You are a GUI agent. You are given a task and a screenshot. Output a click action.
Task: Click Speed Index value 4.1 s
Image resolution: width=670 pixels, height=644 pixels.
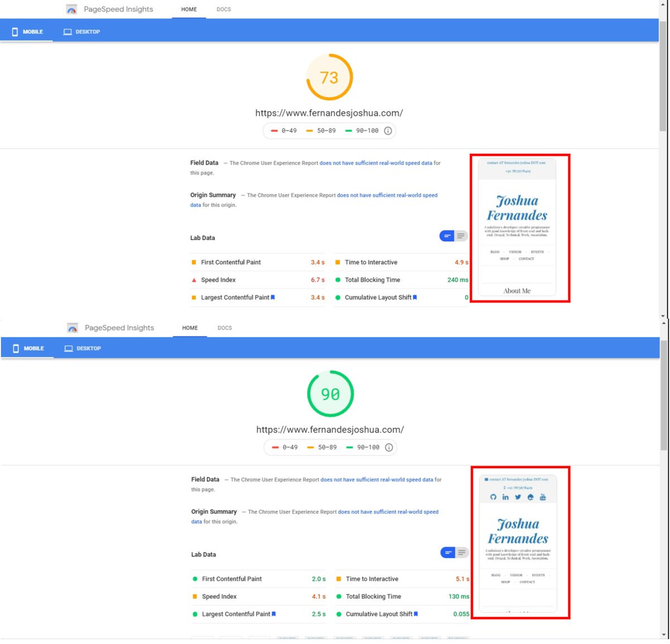319,597
